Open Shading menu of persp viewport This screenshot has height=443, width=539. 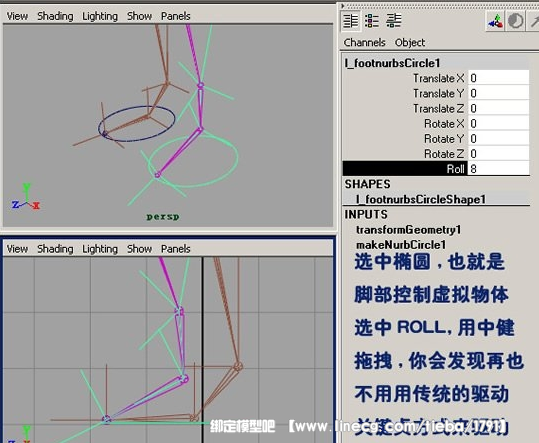click(55, 16)
